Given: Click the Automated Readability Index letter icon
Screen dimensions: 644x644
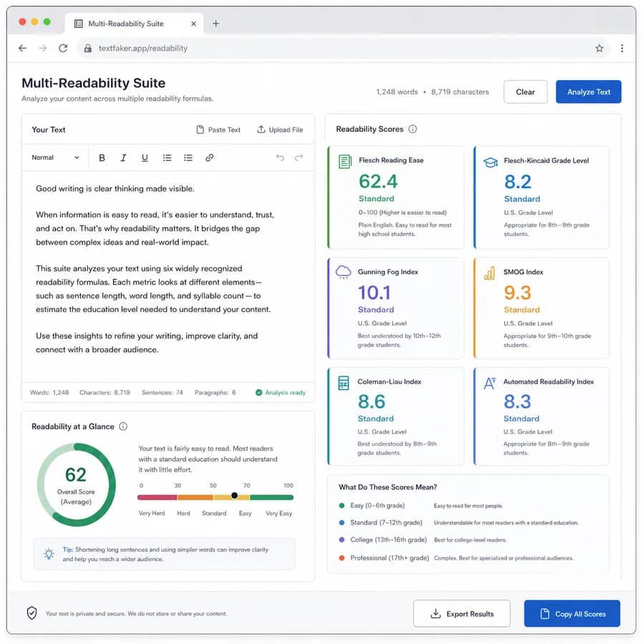Looking at the screenshot, I should coord(489,384).
